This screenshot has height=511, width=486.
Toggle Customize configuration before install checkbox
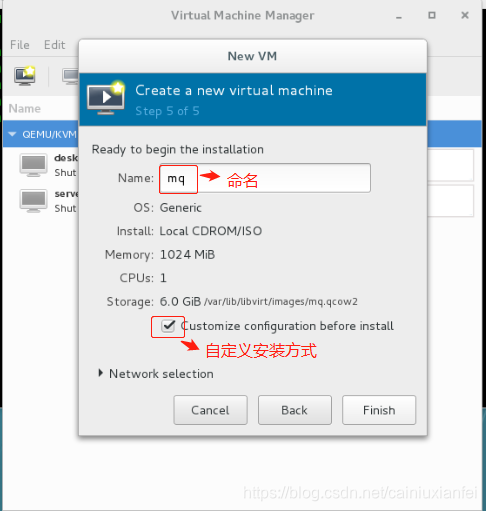(168, 326)
